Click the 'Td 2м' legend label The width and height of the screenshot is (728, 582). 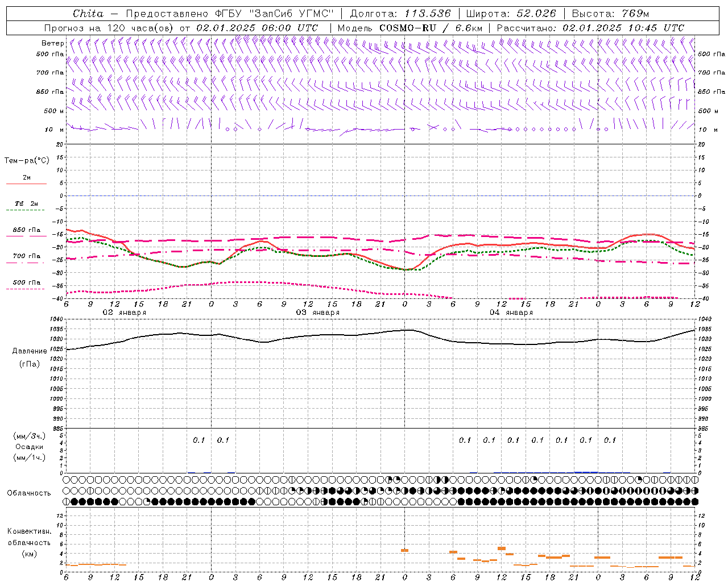click(x=26, y=203)
